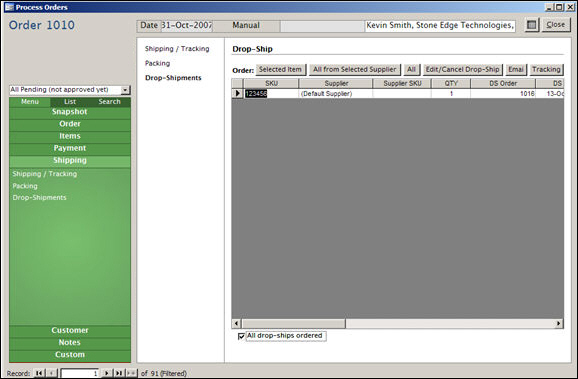Jump to last record arrow
Image resolution: width=578 pixels, height=379 pixels.
[x=119, y=373]
